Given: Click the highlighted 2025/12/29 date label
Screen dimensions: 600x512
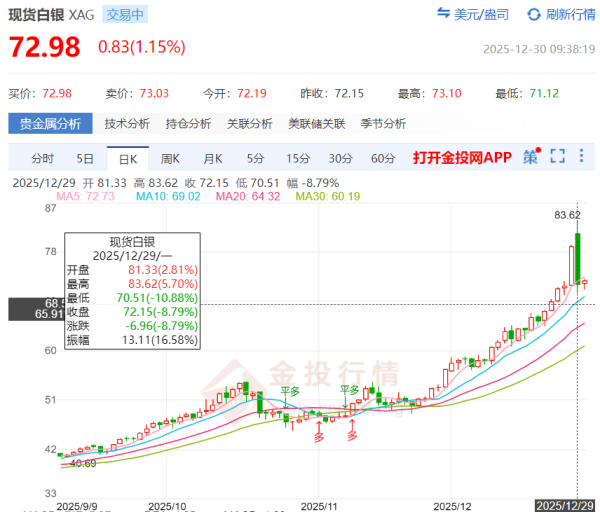Looking at the screenshot, I should [x=565, y=506].
